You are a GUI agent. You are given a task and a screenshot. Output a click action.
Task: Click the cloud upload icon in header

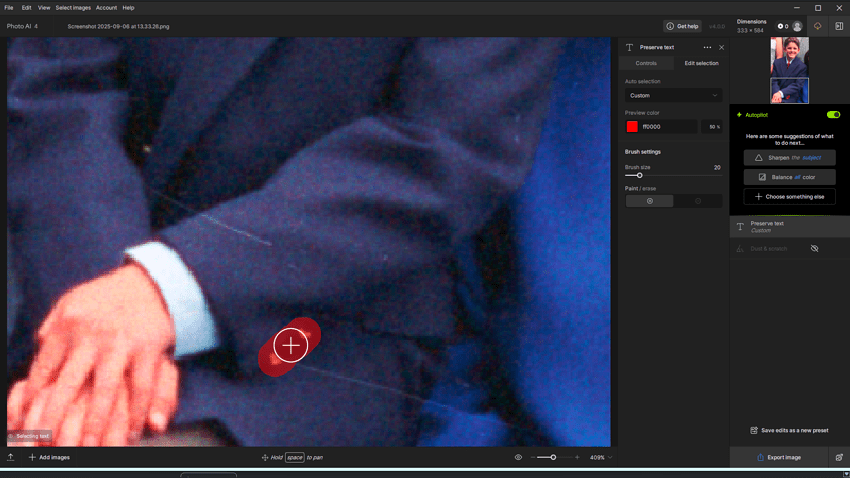point(817,26)
